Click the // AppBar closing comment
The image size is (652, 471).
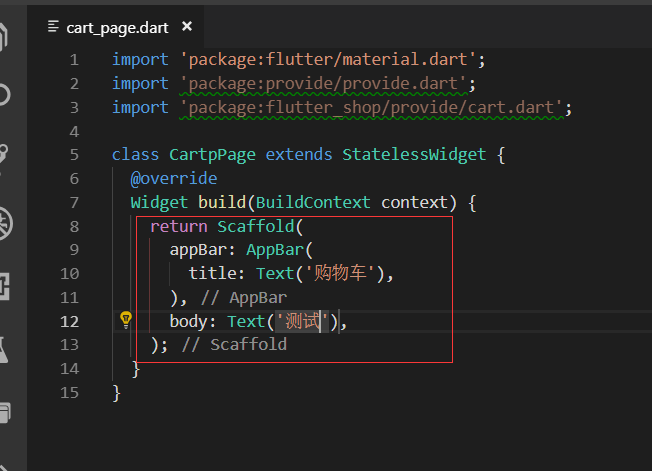[x=244, y=298]
